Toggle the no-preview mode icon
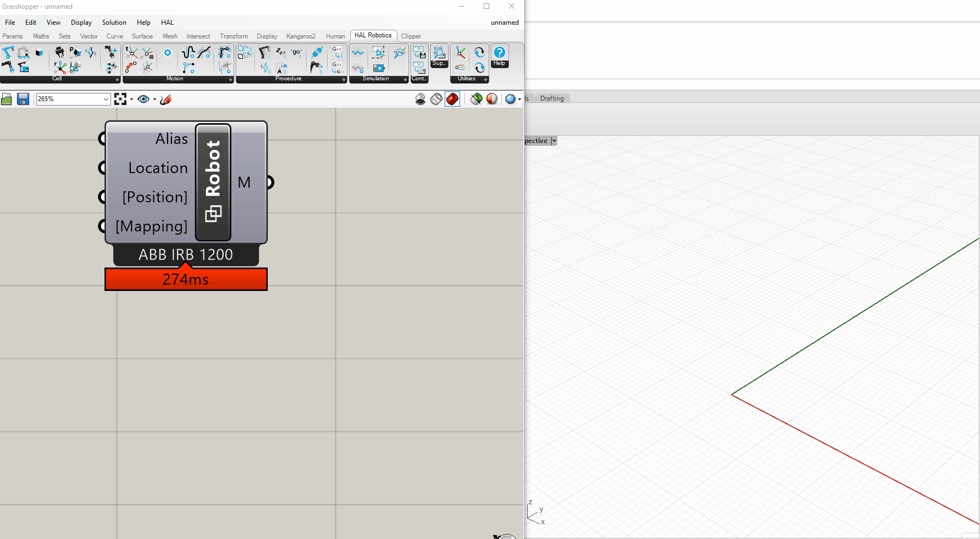 (420, 99)
